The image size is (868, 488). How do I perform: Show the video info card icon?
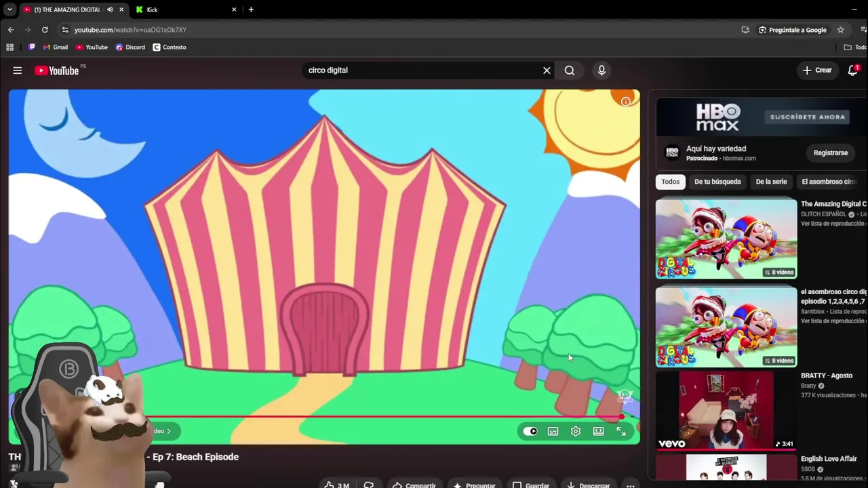(x=626, y=102)
